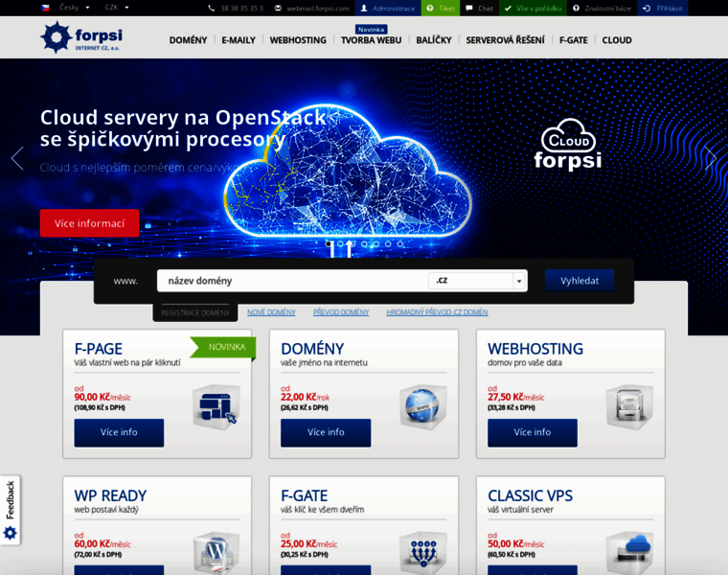Image resolution: width=728 pixels, height=575 pixels.
Task: Go to previous banner slide arrow
Action: (x=17, y=158)
